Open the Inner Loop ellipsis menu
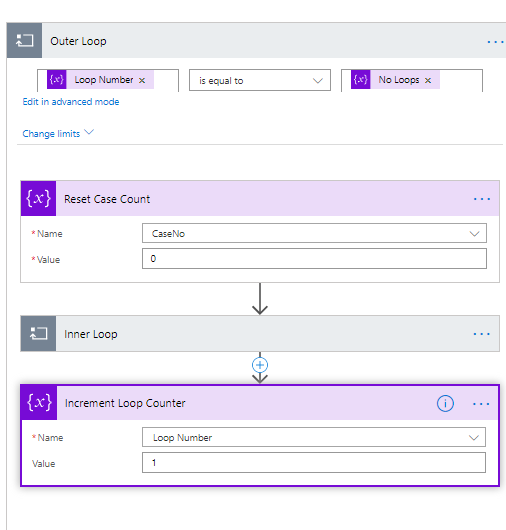This screenshot has height=530, width=506. [482, 334]
